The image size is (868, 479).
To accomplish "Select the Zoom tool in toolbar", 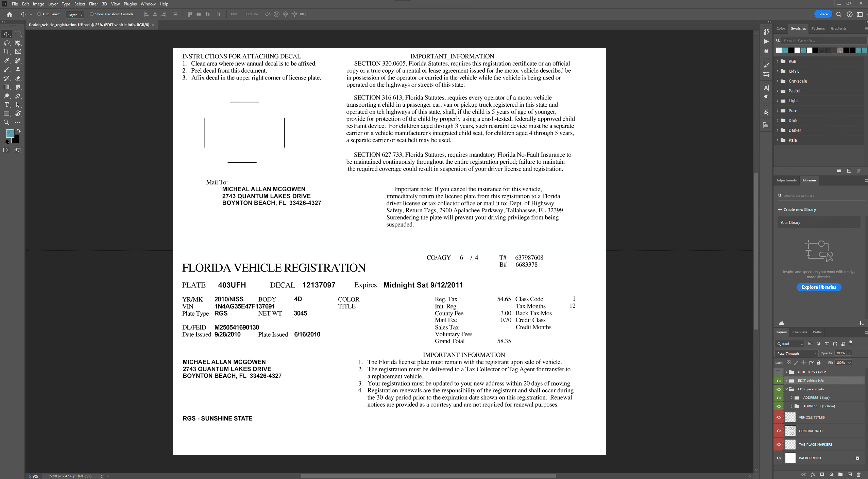I will pos(6,123).
